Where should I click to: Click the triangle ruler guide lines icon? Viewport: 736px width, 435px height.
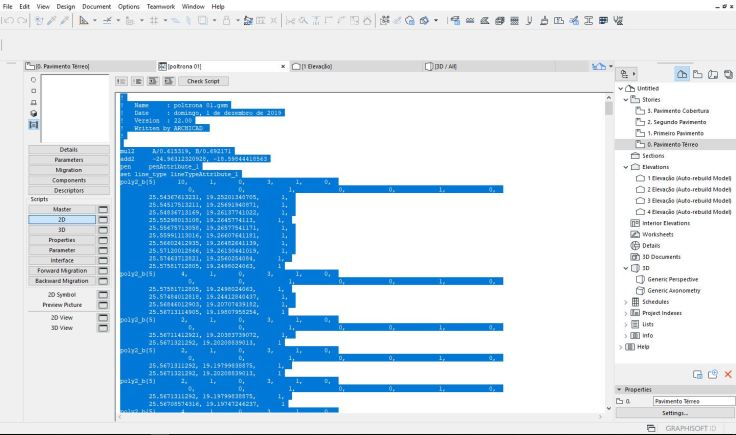(84, 21)
